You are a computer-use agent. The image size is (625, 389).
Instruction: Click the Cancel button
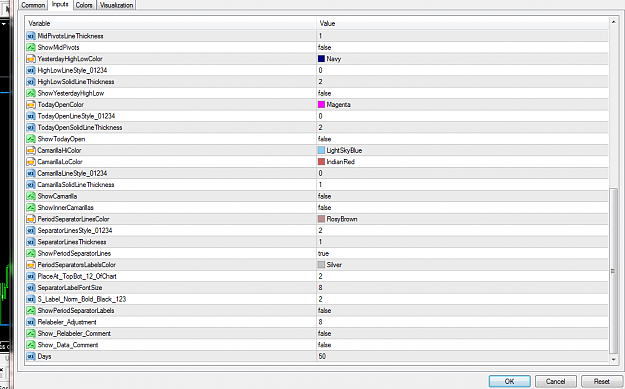[x=556, y=381]
